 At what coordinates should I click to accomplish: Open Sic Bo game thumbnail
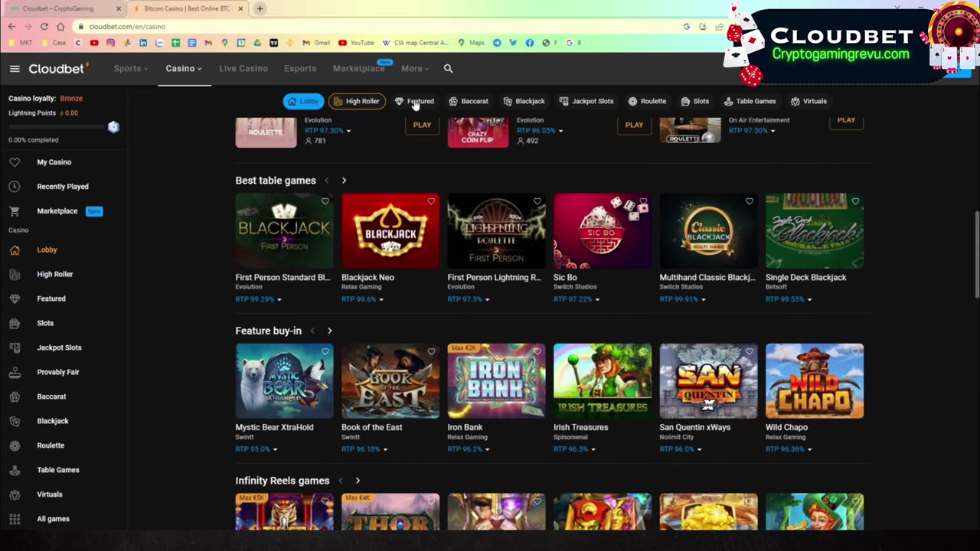coord(603,231)
